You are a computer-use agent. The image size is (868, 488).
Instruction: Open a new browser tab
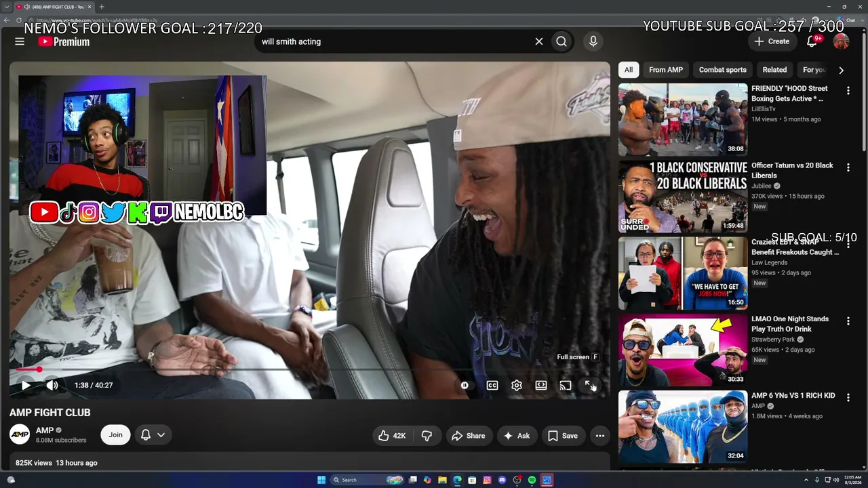pos(102,7)
